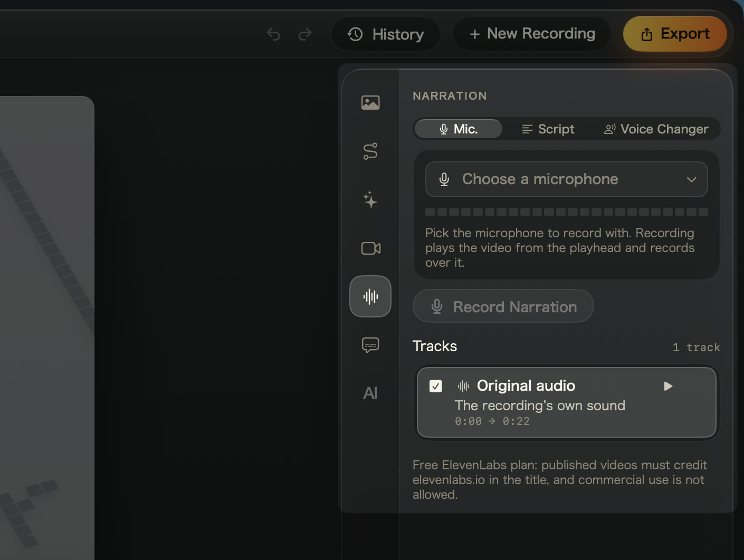Expand the Choose a microphone dropdown

(x=567, y=179)
